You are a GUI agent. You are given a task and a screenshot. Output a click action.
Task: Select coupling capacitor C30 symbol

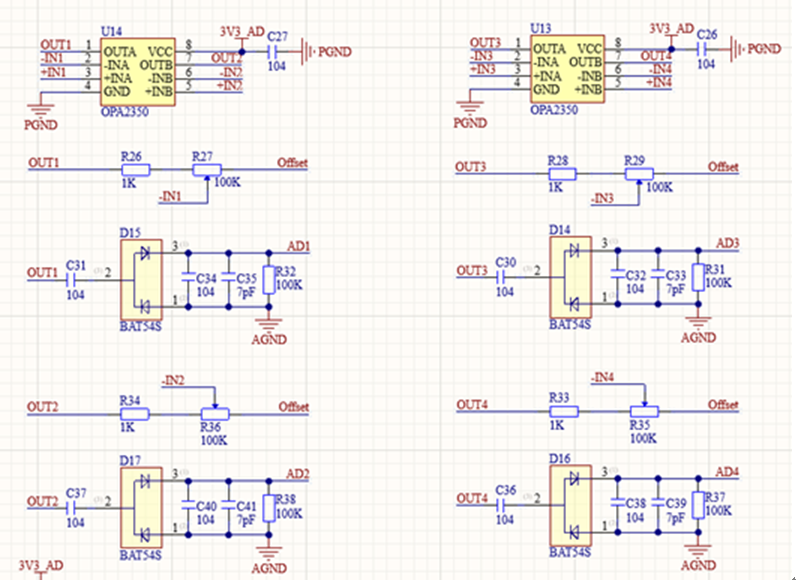point(501,277)
